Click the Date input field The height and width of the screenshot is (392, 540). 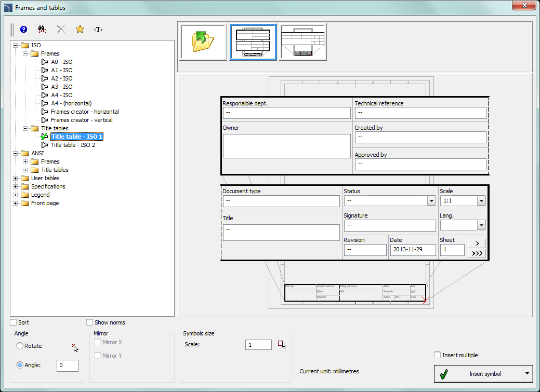click(x=413, y=250)
